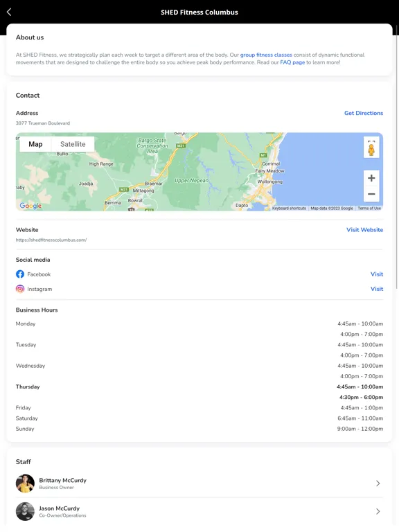Screen dimensions: 399x532
Task: Open Visit Website link
Action: pos(364,230)
